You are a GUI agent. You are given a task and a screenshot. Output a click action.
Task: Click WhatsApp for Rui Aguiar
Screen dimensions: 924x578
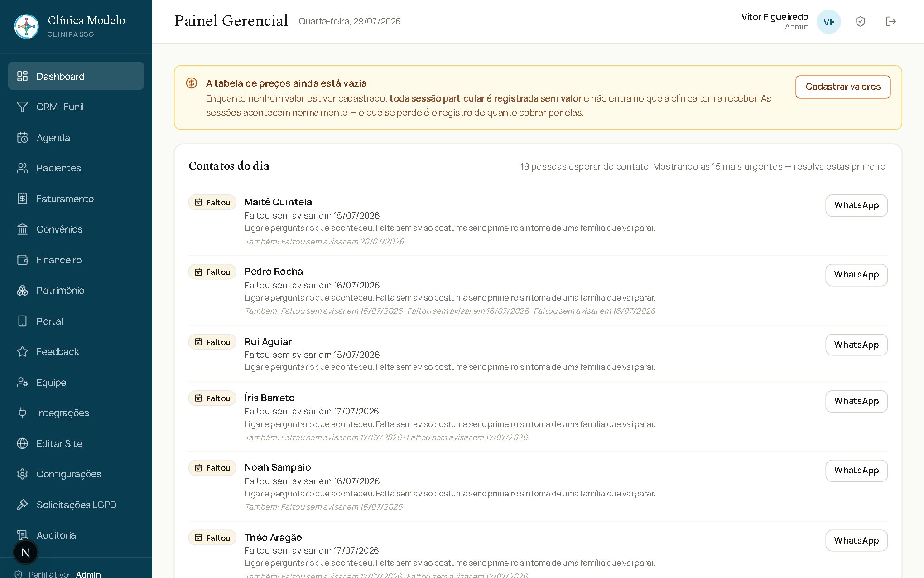857,345
